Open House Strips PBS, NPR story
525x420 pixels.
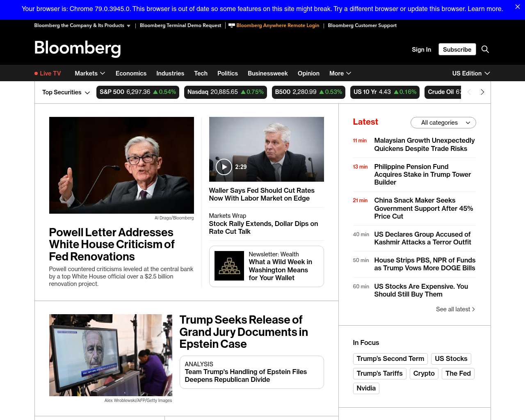425,264
